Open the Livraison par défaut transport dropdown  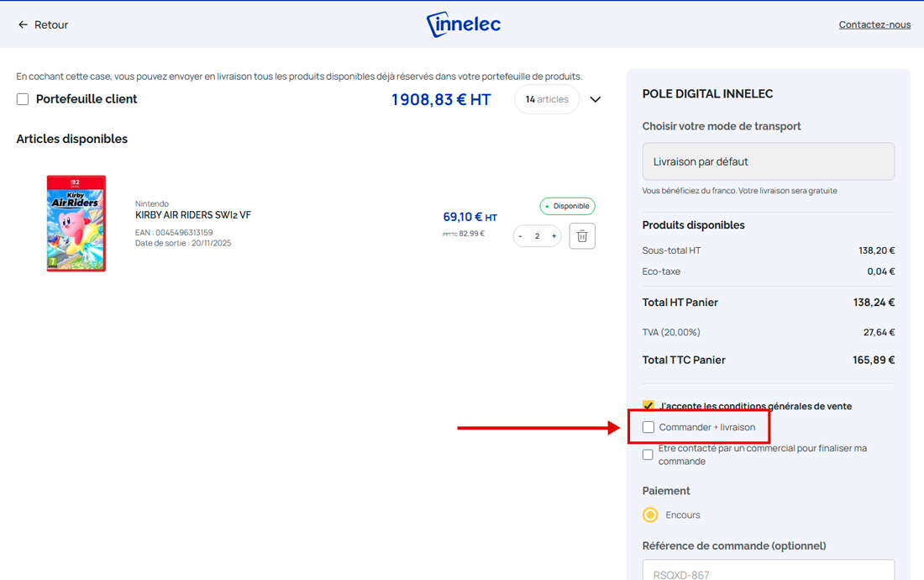(x=768, y=161)
